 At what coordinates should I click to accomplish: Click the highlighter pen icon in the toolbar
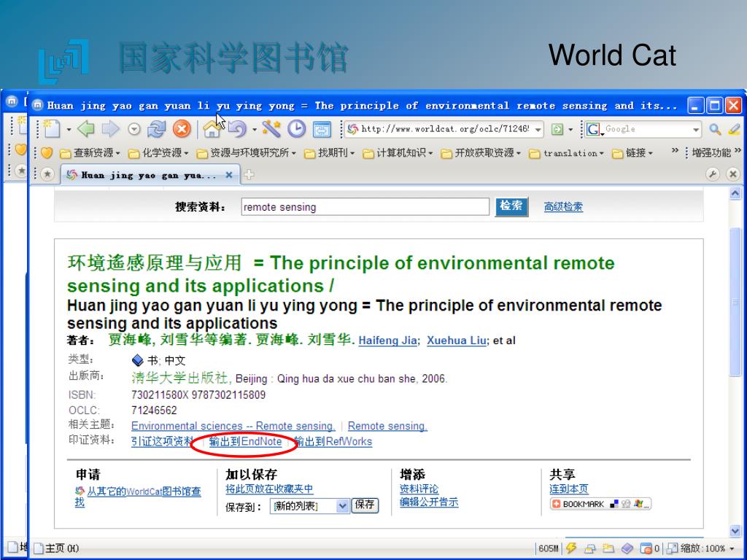pos(734,129)
